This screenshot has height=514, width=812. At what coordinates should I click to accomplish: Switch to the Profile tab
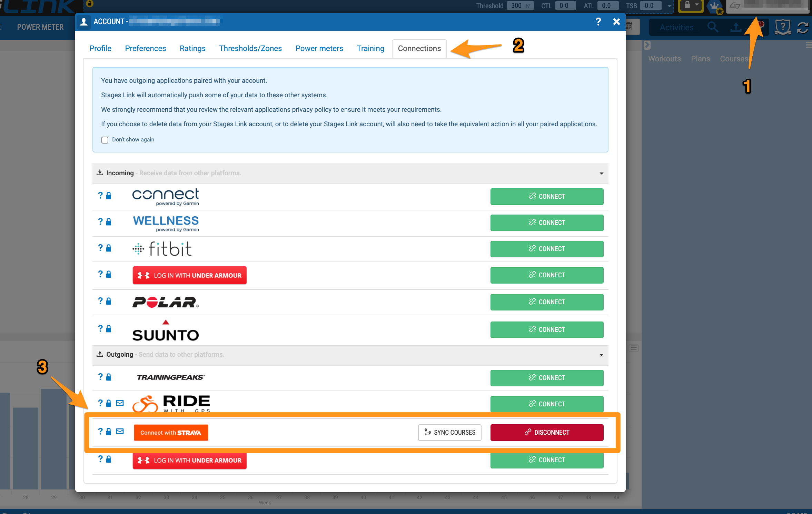[100, 48]
